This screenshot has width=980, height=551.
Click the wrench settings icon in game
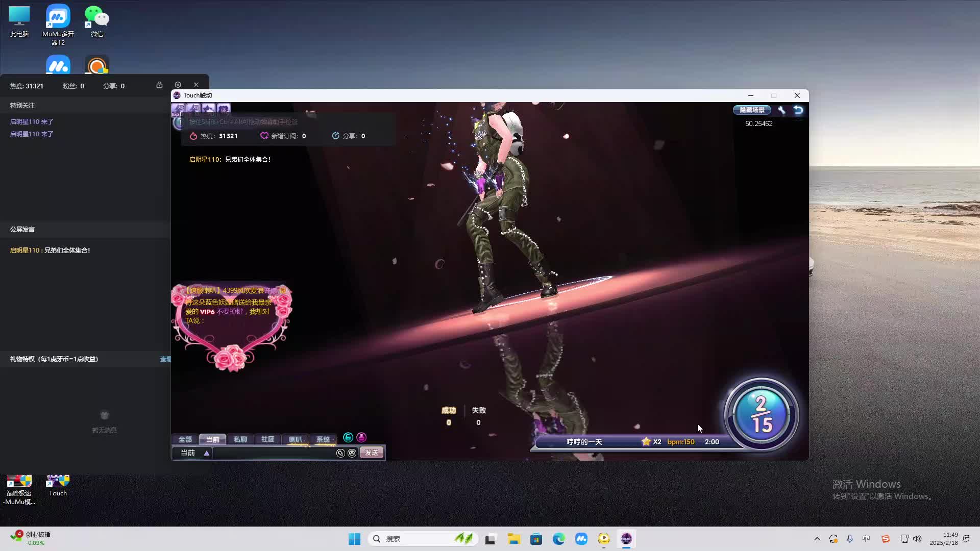pos(781,110)
